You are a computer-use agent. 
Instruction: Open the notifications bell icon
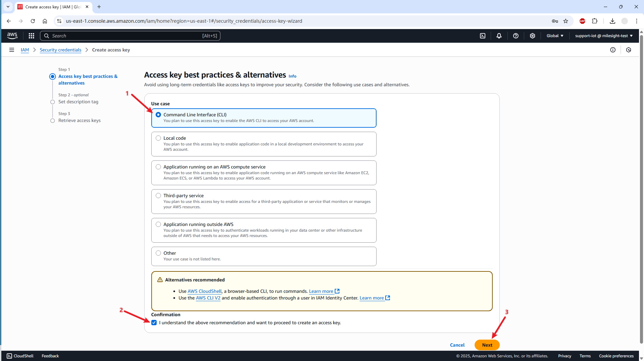(499, 36)
